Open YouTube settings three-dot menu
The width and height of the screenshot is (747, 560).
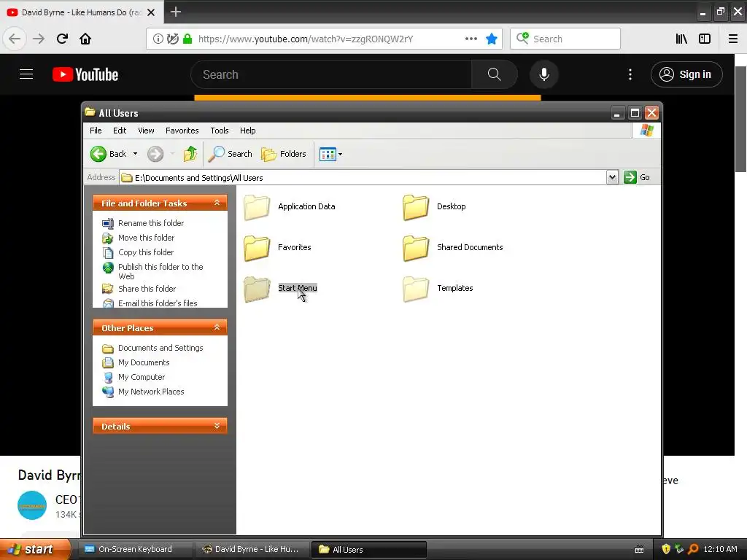coord(630,75)
